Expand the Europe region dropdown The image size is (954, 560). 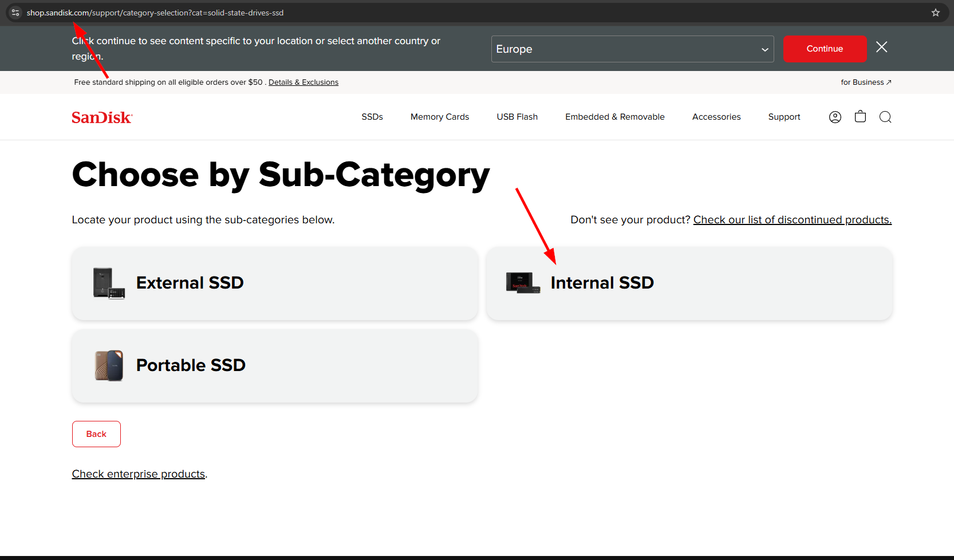632,49
